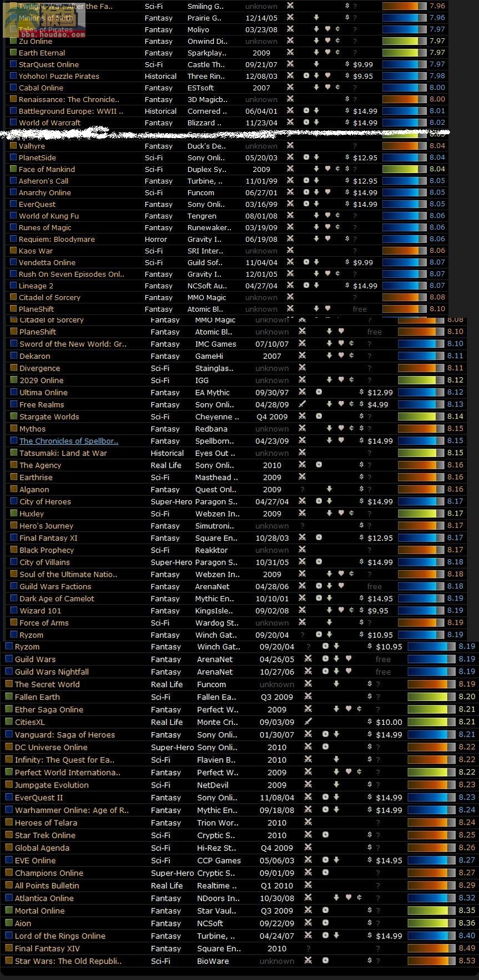Click the green status square beside Mortal Online
This screenshot has width=479, height=980.
click(x=9, y=910)
